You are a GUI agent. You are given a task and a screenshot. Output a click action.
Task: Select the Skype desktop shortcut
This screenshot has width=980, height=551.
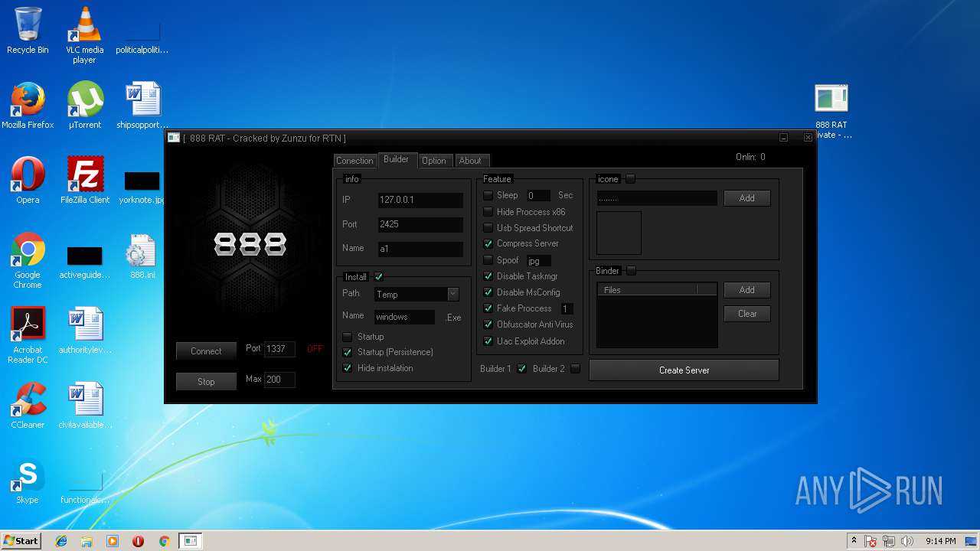[x=28, y=481]
